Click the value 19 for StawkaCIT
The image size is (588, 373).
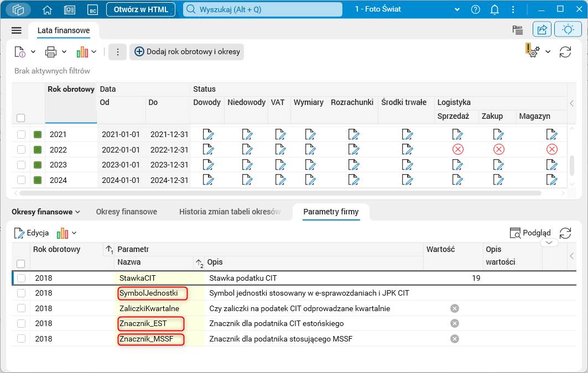pyautogui.click(x=476, y=278)
